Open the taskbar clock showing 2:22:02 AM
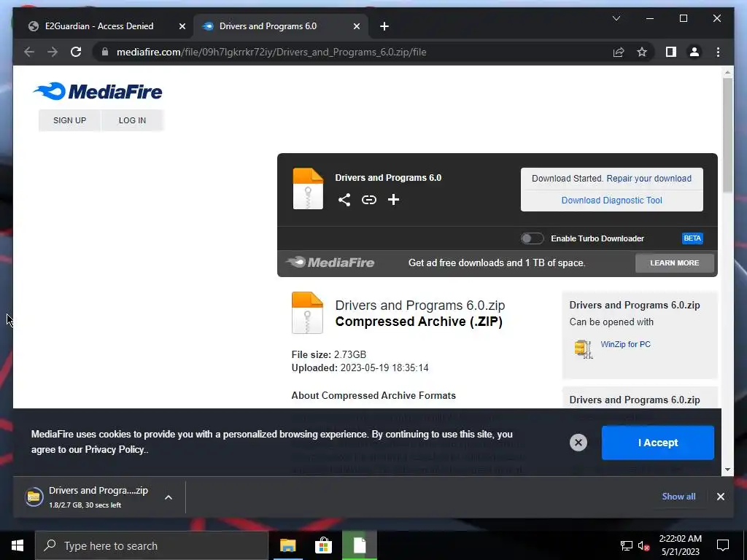The width and height of the screenshot is (747, 560). 681,545
